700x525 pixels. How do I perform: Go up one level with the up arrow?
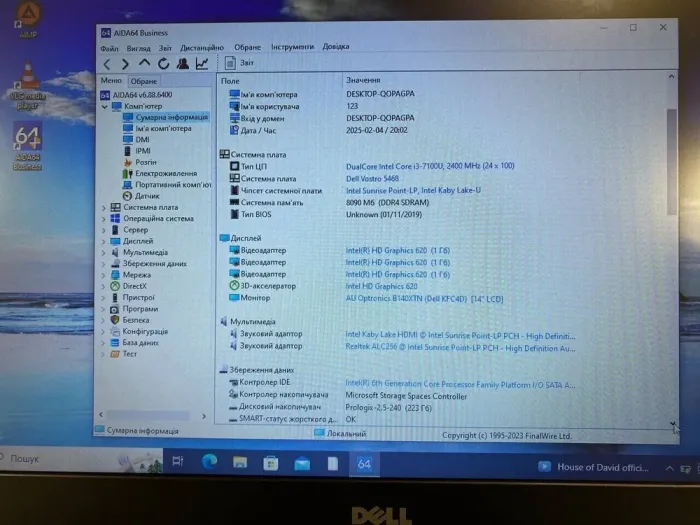tap(144, 63)
